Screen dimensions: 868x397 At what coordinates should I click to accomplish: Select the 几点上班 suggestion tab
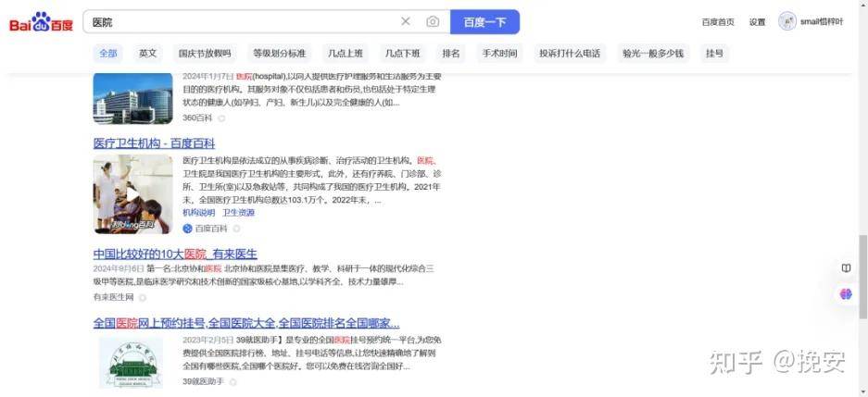345,54
